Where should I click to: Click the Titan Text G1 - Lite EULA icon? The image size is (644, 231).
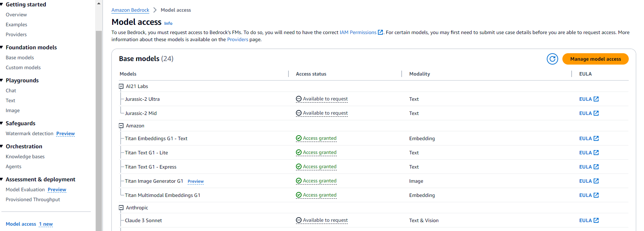pos(596,153)
